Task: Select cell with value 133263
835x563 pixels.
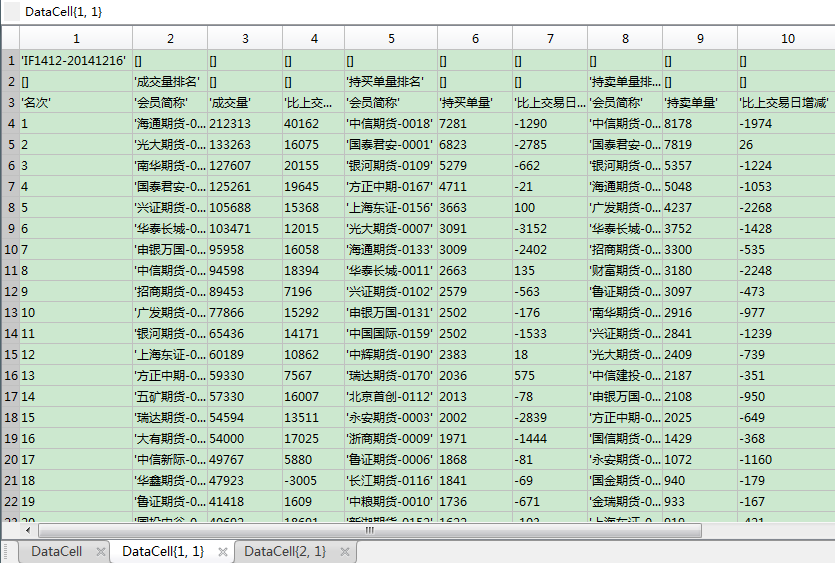Action: 245,144
